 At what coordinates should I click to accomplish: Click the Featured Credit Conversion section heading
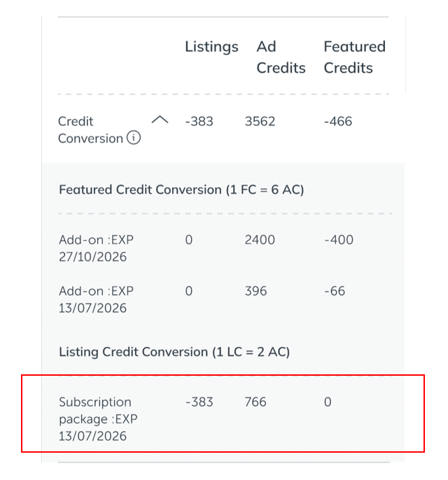[x=181, y=190]
